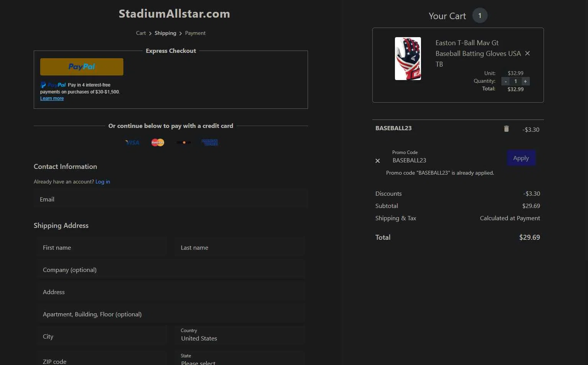This screenshot has width=588, height=365.
Task: Click the chevron between Cart and Shipping
Action: pyautogui.click(x=150, y=33)
